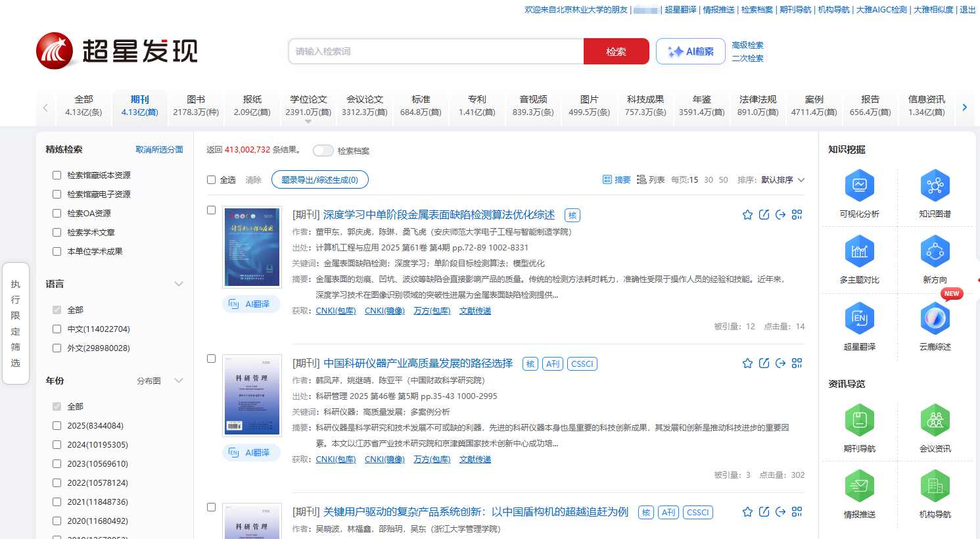980x539 pixels.
Task: Open 年份 分布图 chart link
Action: [149, 381]
